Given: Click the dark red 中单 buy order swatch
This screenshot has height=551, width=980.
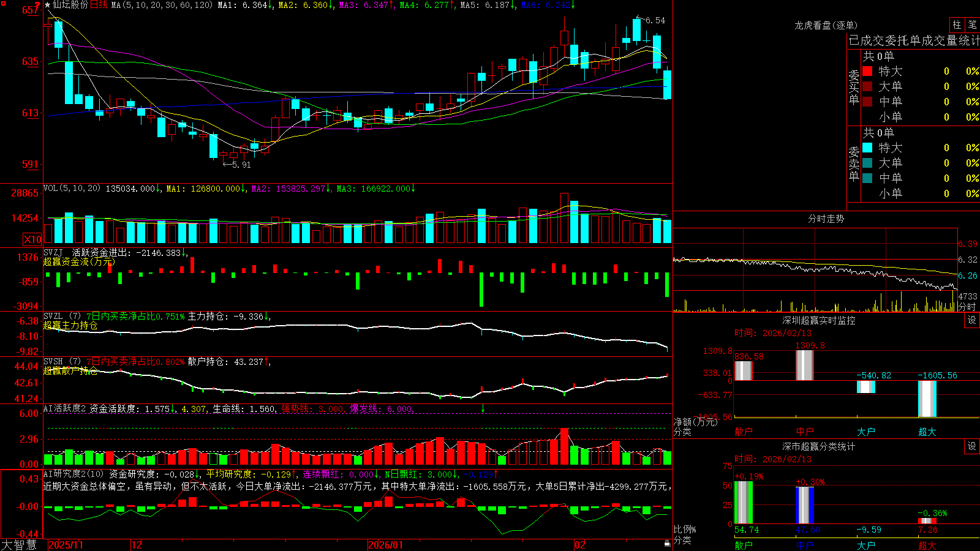Looking at the screenshot, I should click(x=867, y=102).
